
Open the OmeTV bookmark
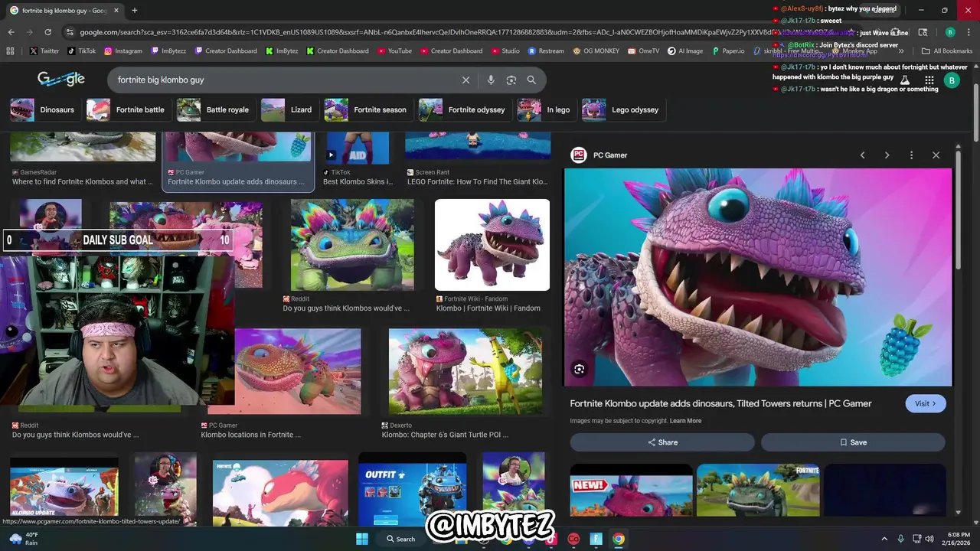643,51
